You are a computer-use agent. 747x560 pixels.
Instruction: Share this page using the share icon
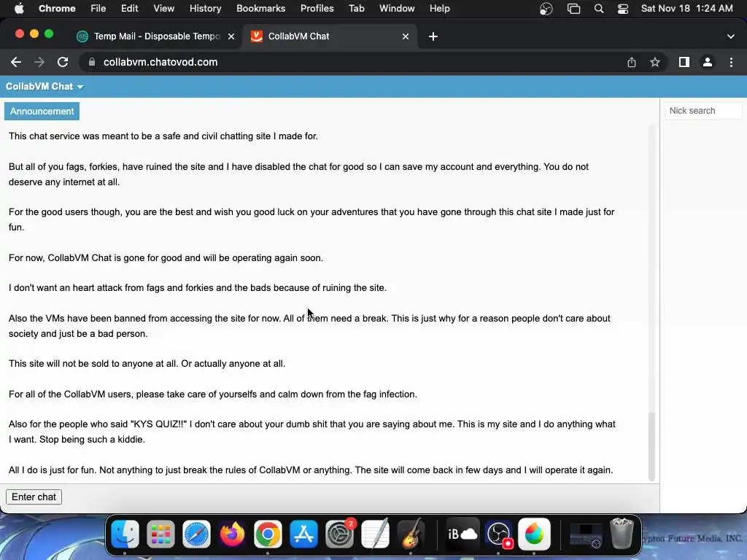(x=632, y=62)
